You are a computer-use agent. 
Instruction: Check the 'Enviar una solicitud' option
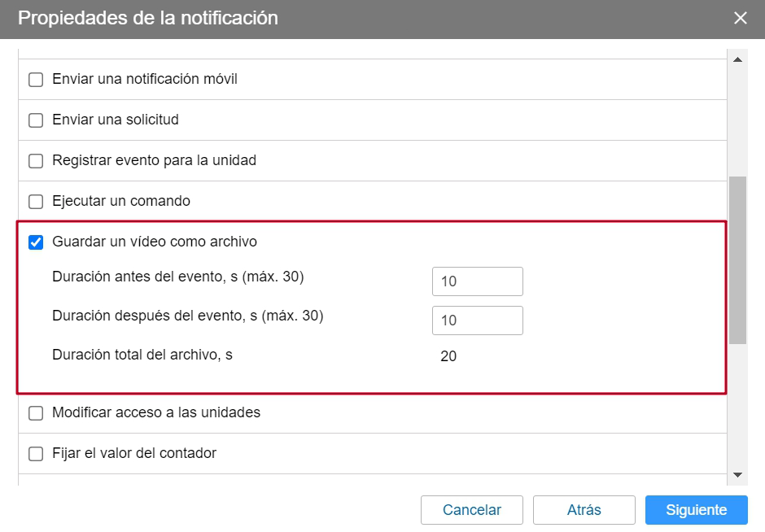coord(36,119)
